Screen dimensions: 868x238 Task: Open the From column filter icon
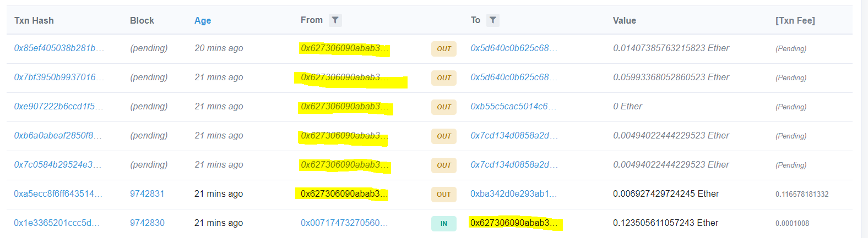click(x=335, y=20)
